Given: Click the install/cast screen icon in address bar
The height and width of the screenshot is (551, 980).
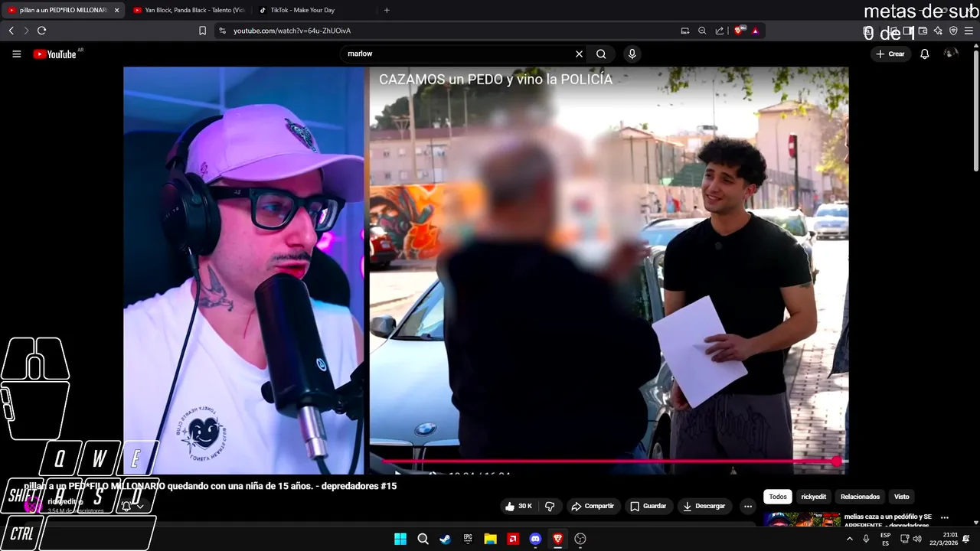Looking at the screenshot, I should (685, 31).
